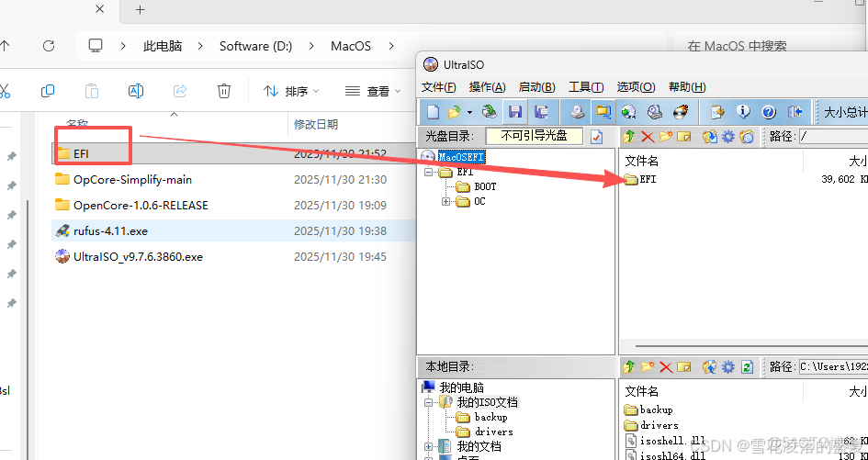Click the Save As icon in UltraISO
Screen dimensions: 868x460
point(541,112)
